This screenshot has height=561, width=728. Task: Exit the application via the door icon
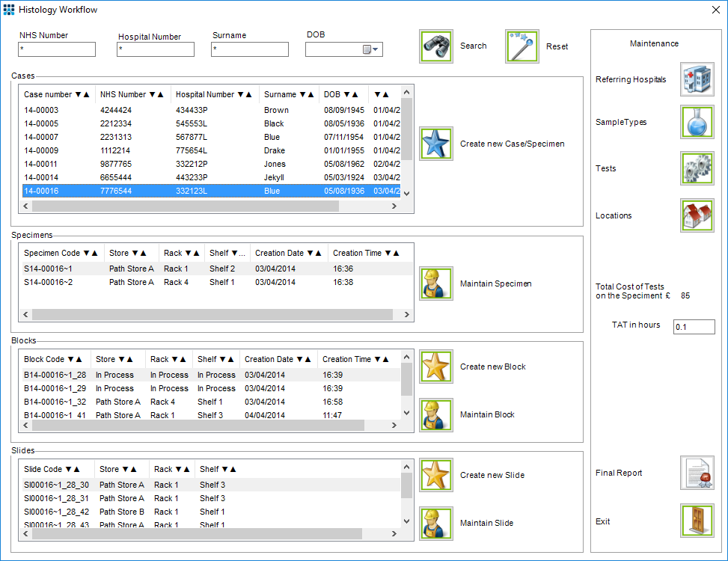tap(697, 521)
